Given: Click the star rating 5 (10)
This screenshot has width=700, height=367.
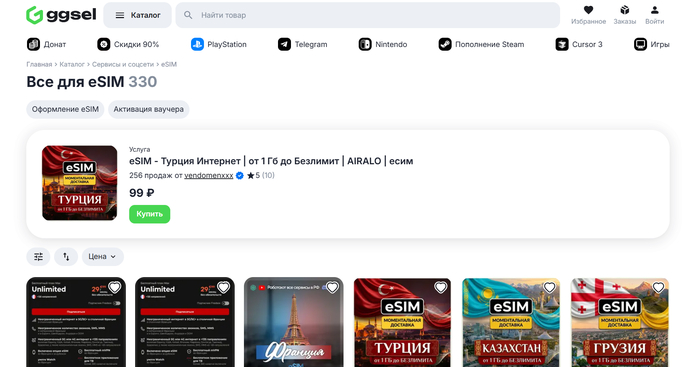Looking at the screenshot, I should [x=261, y=175].
